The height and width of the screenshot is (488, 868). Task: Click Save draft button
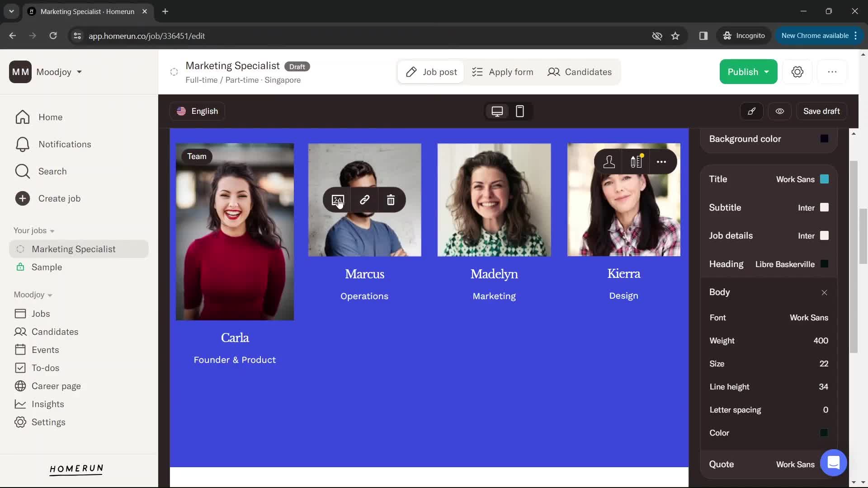click(821, 111)
